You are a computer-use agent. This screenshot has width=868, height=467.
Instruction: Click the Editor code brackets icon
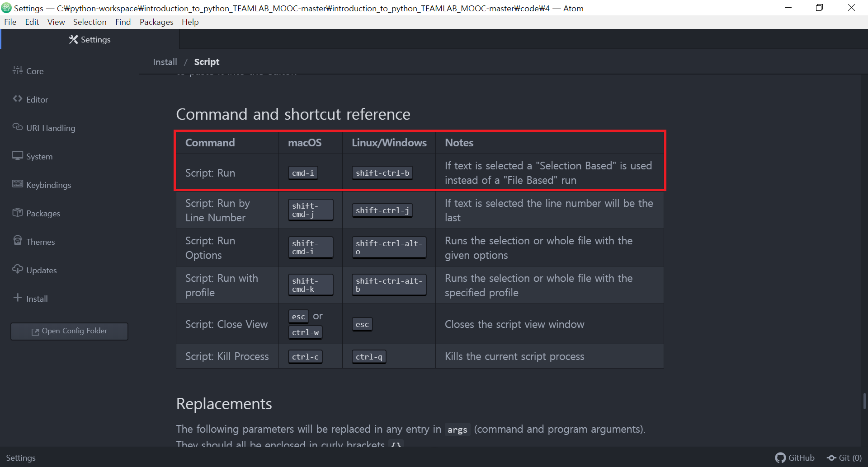18,98
